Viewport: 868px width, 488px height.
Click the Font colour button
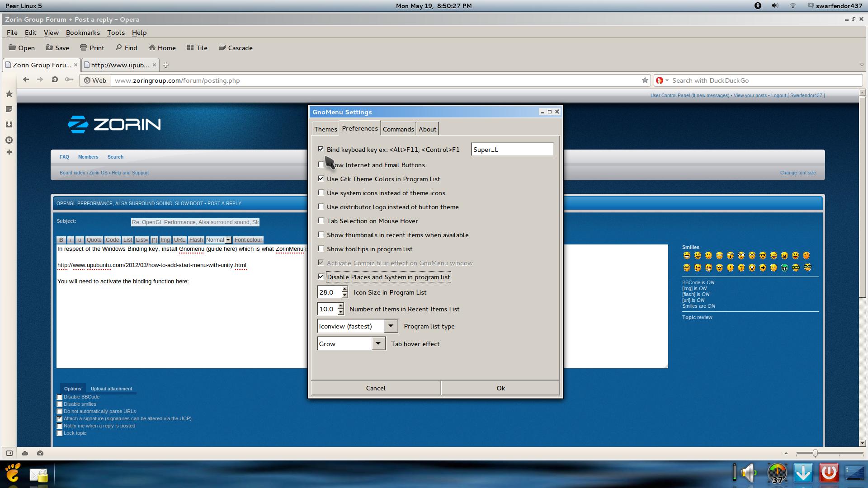[x=248, y=240]
